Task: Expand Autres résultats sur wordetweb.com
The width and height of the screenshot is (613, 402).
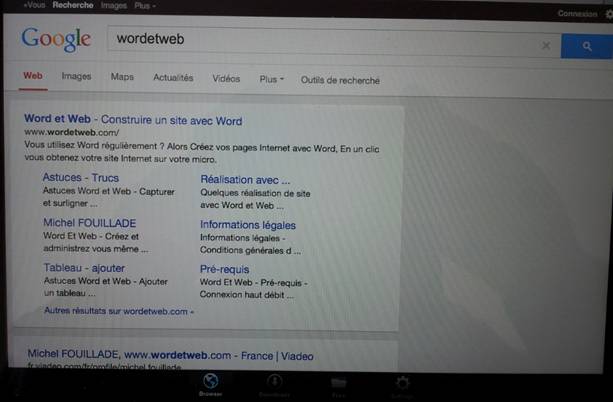Action: pos(119,311)
